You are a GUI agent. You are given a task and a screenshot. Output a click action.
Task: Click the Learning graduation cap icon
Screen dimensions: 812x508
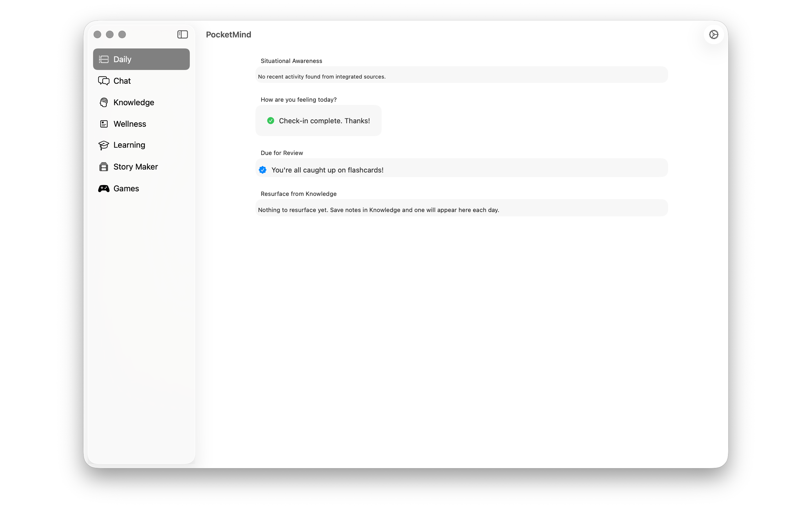tap(104, 145)
